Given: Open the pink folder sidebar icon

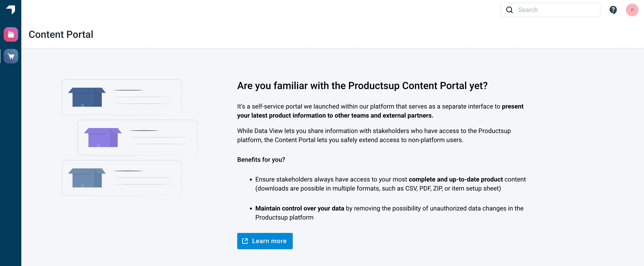Looking at the screenshot, I should click(x=11, y=34).
